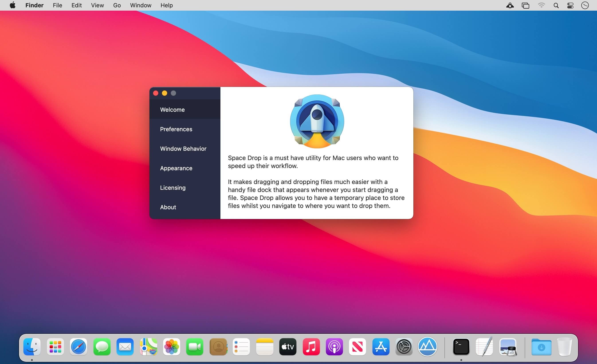Click the Space Drop rocket menu bar icon

click(510, 5)
